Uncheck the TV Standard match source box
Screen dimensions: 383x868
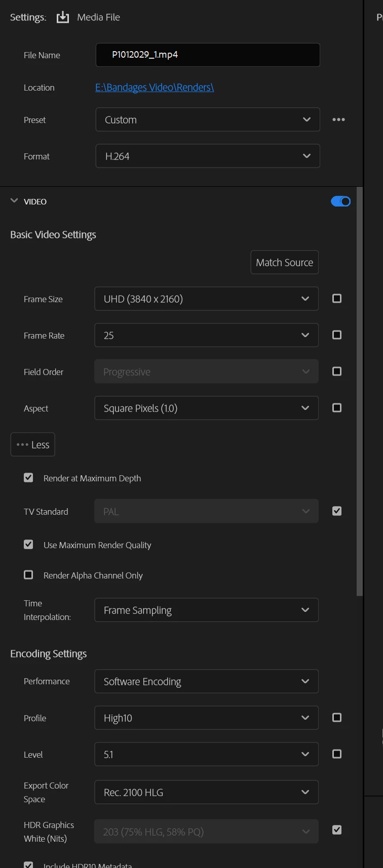pos(337,511)
